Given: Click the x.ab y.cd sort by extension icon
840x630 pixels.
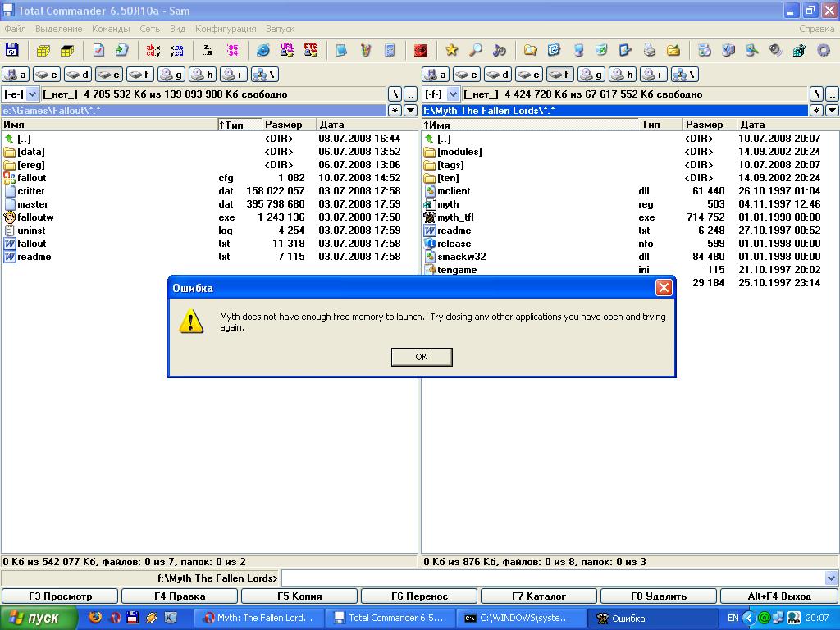Looking at the screenshot, I should (x=177, y=50).
